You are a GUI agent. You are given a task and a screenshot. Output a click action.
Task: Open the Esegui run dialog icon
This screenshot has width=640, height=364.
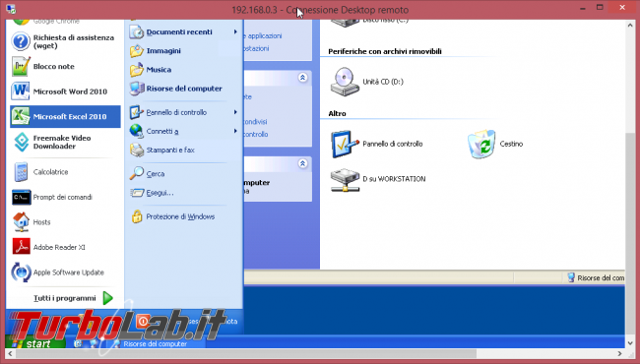(137, 193)
